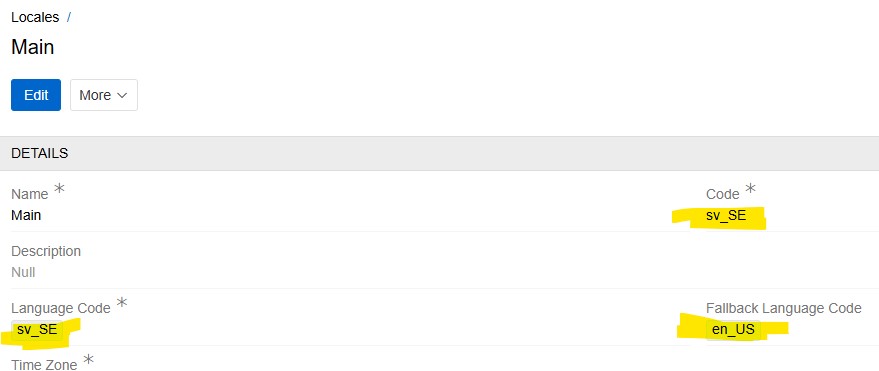This screenshot has height=371, width=879.
Task: Click Language Code value sv_SE
Action: 37,330
